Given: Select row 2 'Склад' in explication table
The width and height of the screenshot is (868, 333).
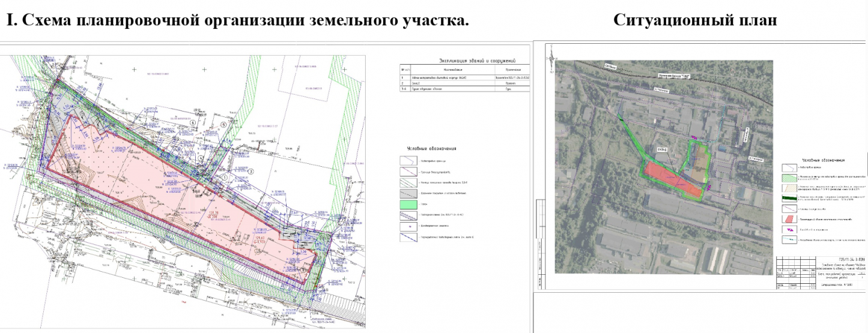Looking at the screenshot, I should pyautogui.click(x=466, y=85).
